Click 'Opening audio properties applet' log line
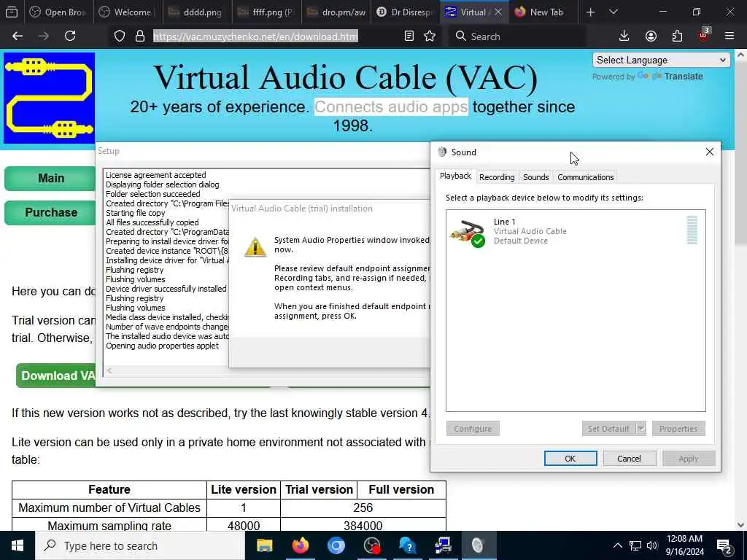This screenshot has width=747, height=560. [x=162, y=346]
